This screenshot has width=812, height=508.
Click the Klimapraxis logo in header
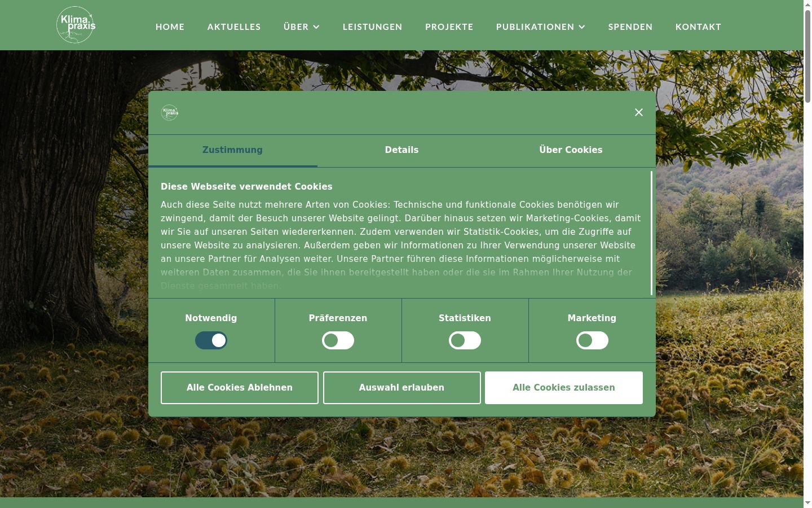coord(76,25)
